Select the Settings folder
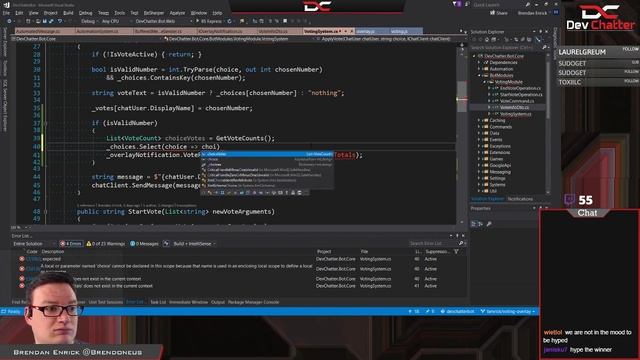This screenshot has width=640, height=360. [497, 178]
